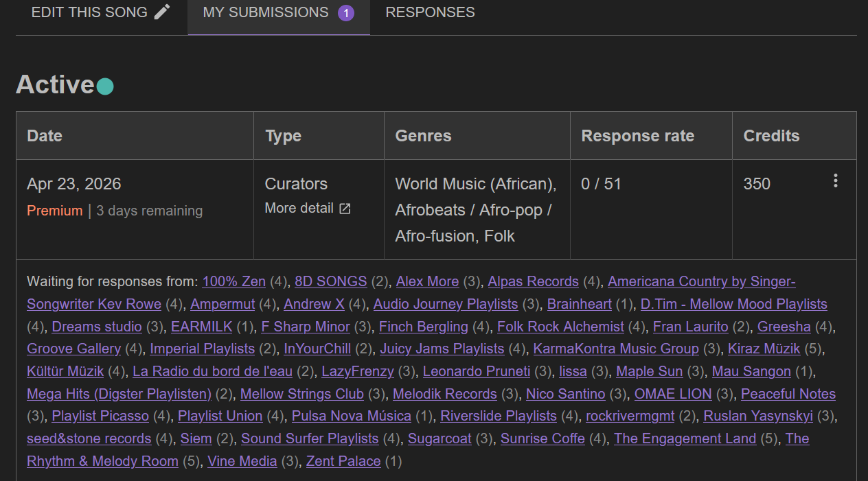
Task: Click the Sound Surfer Playlists link
Action: 310,438
